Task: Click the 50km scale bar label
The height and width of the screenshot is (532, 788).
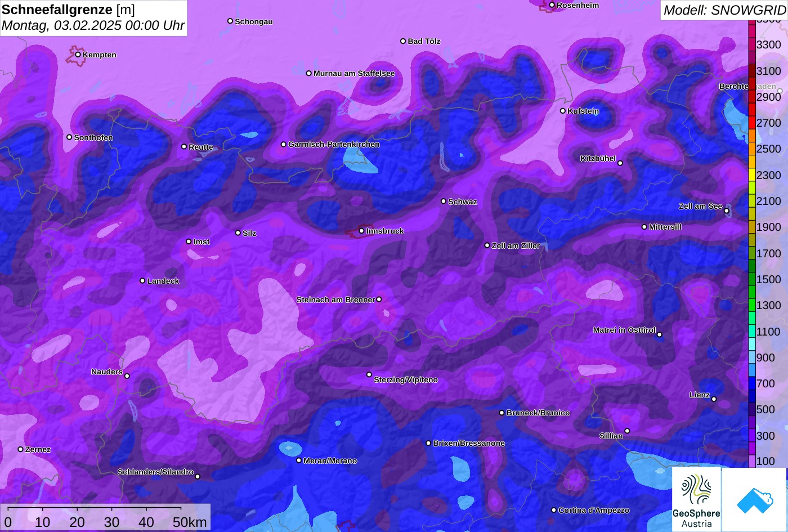Action: click(190, 522)
